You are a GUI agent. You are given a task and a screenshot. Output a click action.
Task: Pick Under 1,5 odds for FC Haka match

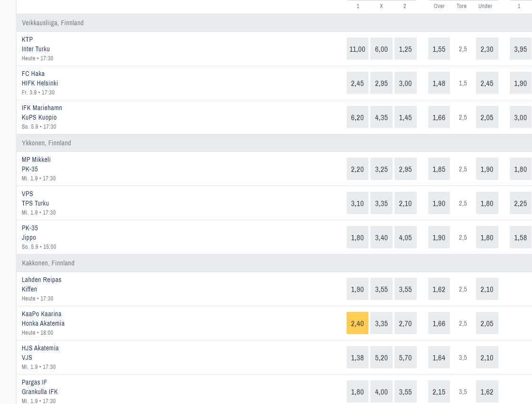tap(487, 83)
